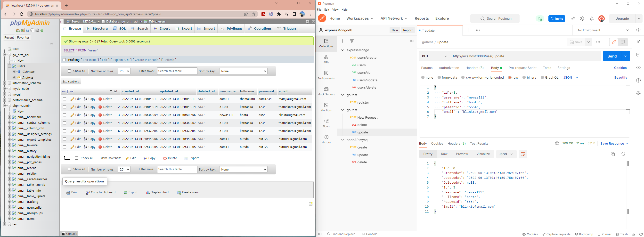Switch to the Structure tab in phpMyAdmin

[97, 28]
